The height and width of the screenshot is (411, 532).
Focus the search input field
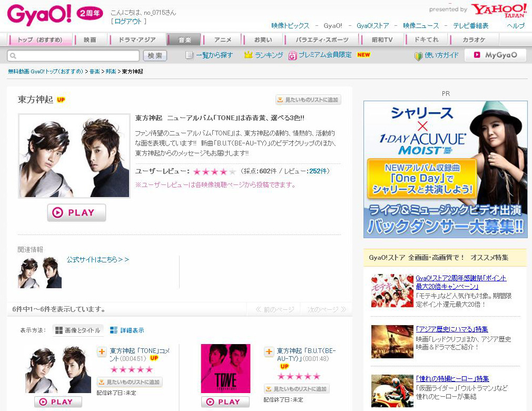click(x=73, y=56)
